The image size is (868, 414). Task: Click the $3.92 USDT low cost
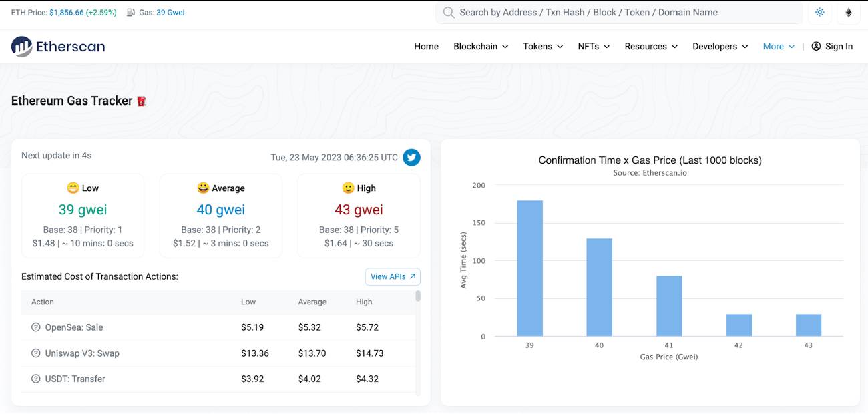click(x=252, y=379)
